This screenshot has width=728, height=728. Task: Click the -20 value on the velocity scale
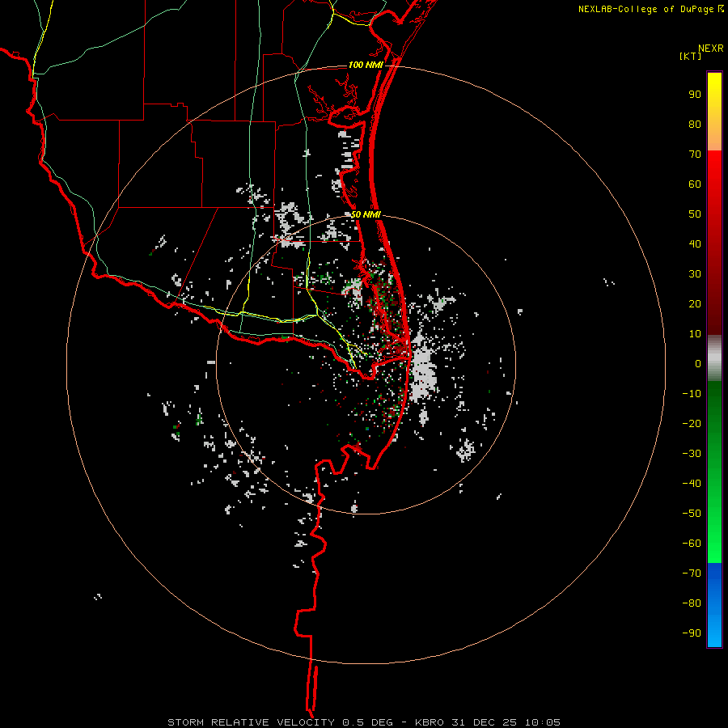click(x=692, y=424)
